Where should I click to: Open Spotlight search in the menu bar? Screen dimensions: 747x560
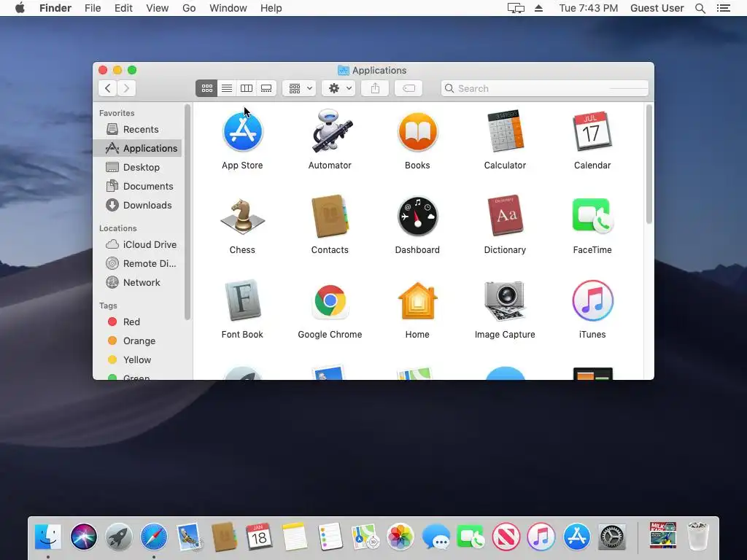[x=700, y=8]
